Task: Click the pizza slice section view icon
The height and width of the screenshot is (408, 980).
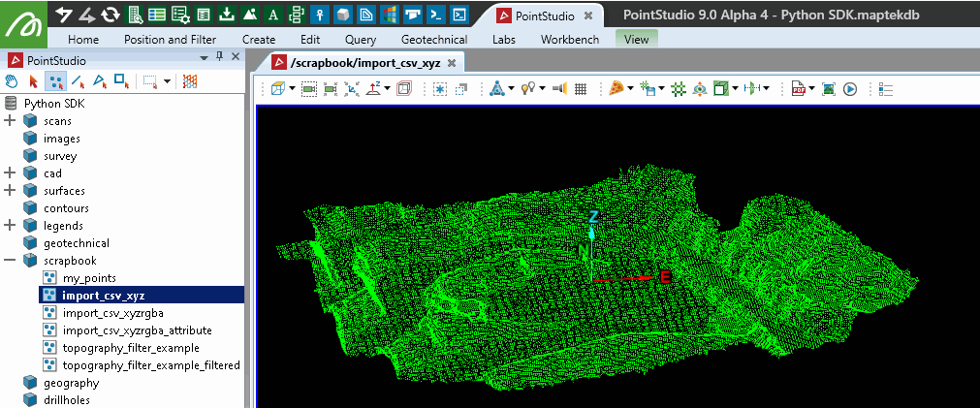Action: tap(616, 88)
